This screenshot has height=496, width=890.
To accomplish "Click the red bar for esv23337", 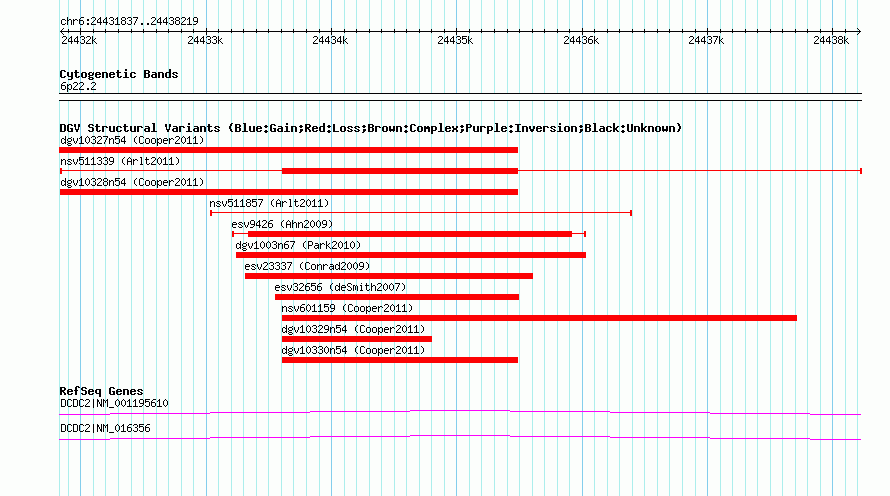I will pyautogui.click(x=389, y=276).
